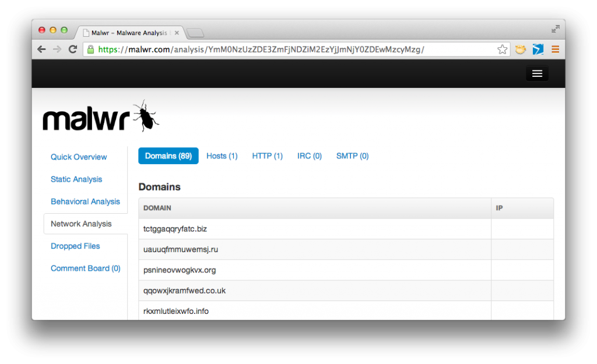Maximize the window with the green button
The width and height of the screenshot is (597, 364).
point(64,30)
